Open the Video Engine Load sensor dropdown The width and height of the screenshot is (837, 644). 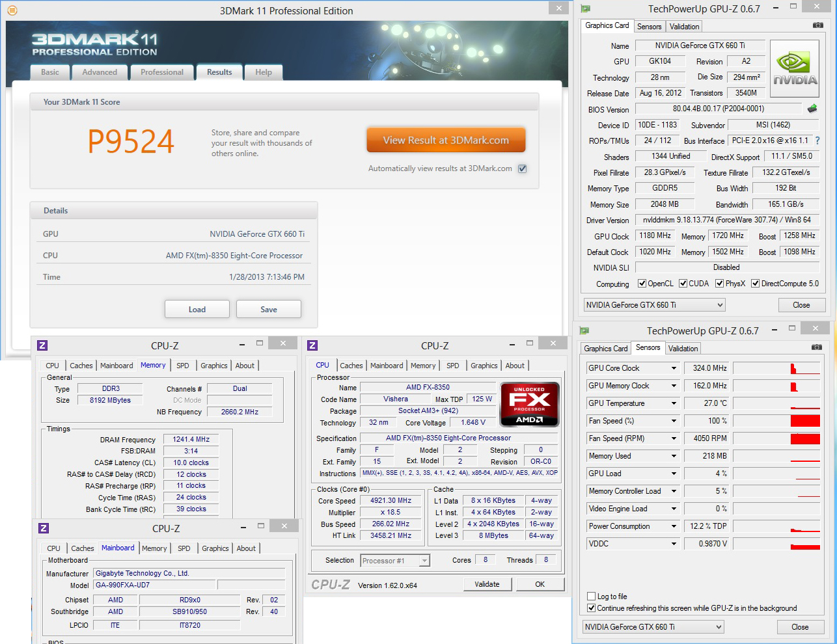[674, 509]
